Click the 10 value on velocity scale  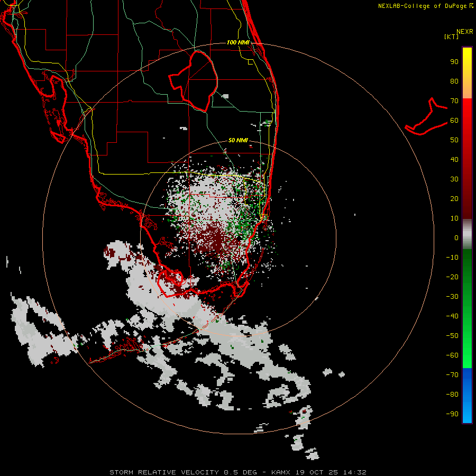coord(454,218)
